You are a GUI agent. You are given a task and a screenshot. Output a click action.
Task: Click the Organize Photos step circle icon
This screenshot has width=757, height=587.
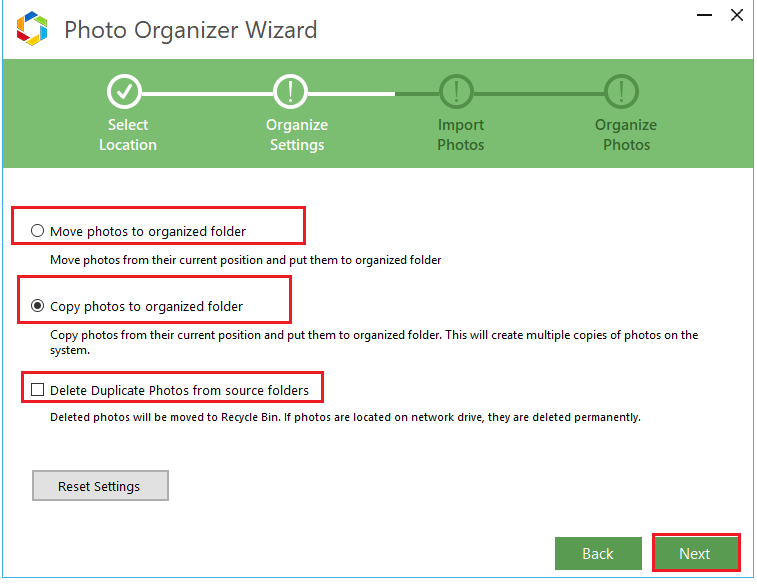click(x=623, y=92)
